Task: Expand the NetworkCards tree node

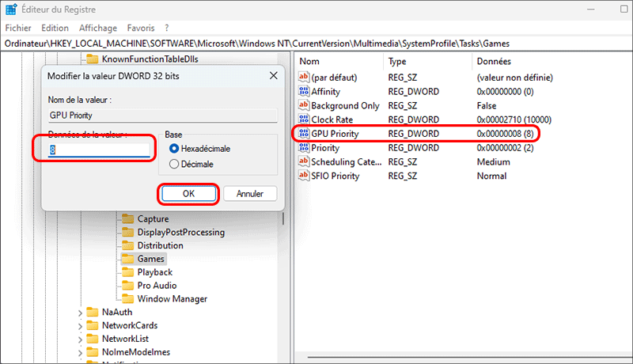Action: pos(80,326)
